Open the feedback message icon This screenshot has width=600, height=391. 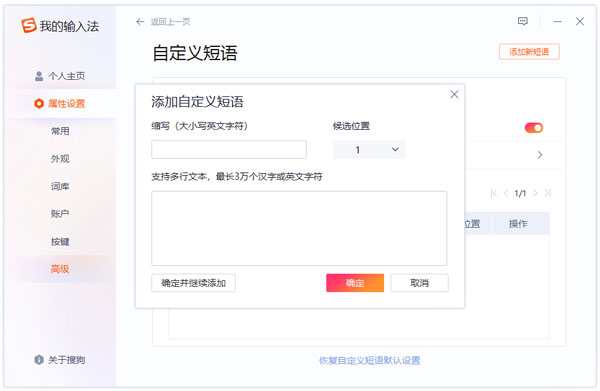pos(523,21)
